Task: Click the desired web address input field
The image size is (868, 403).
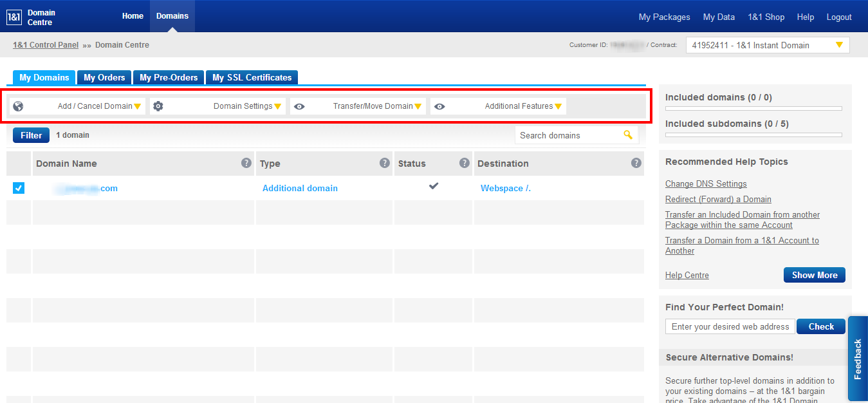Action: [730, 326]
